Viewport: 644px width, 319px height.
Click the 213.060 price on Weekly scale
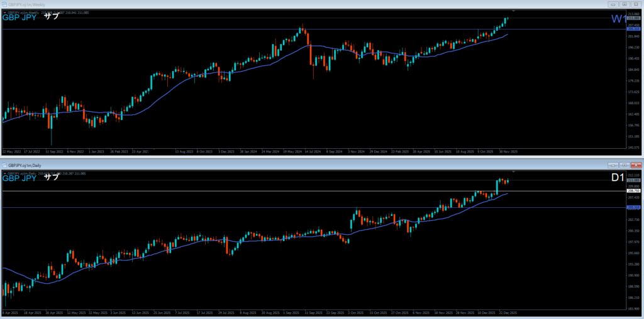tap(634, 14)
